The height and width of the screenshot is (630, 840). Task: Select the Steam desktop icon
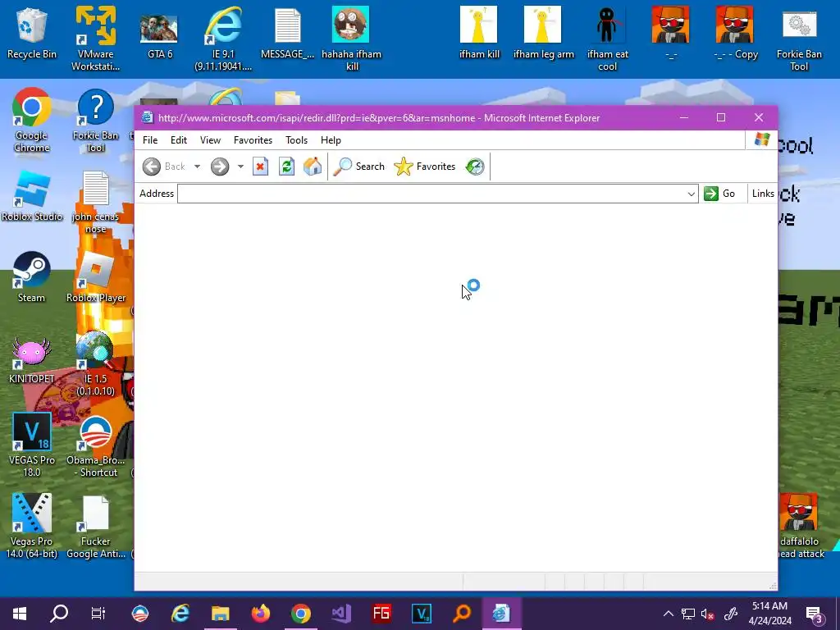coord(32,277)
